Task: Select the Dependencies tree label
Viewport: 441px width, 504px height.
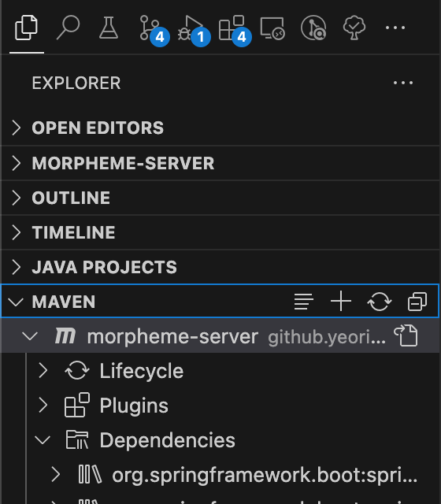Action: (167, 440)
